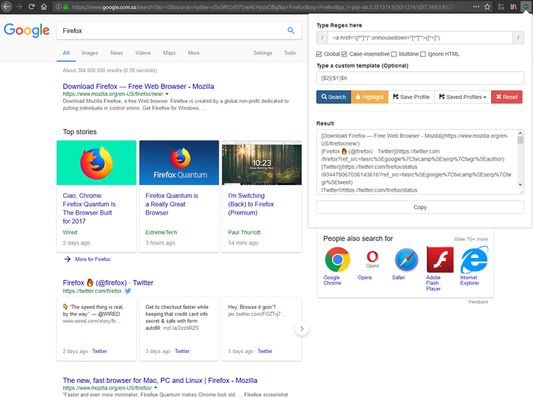
Task: Open the Google Chrome suggestion icon
Action: (337, 260)
